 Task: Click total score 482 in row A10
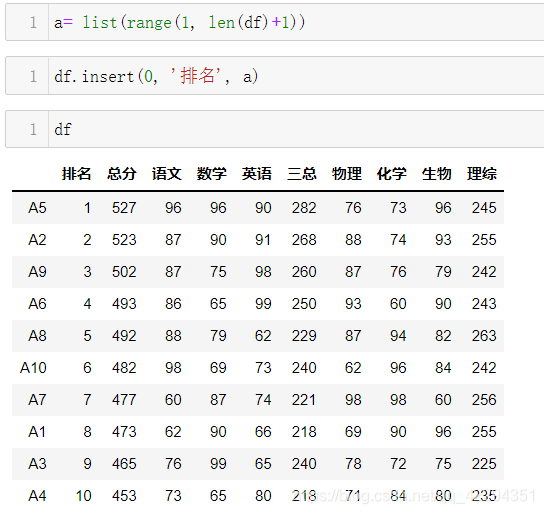tap(124, 368)
